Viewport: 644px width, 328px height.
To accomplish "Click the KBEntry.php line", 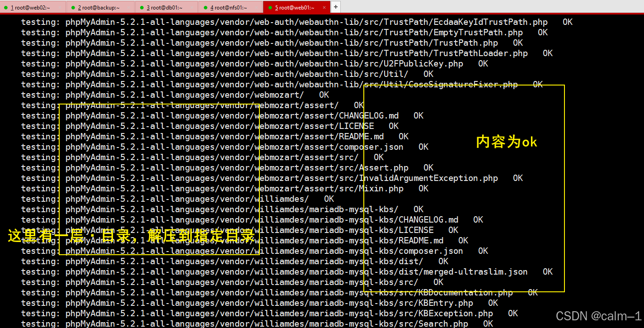I will tap(259, 303).
